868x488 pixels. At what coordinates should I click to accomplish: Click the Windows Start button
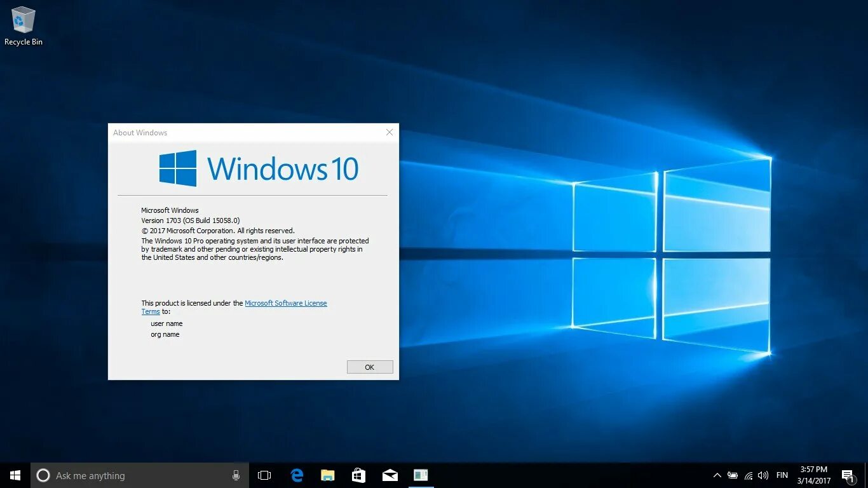click(15, 475)
